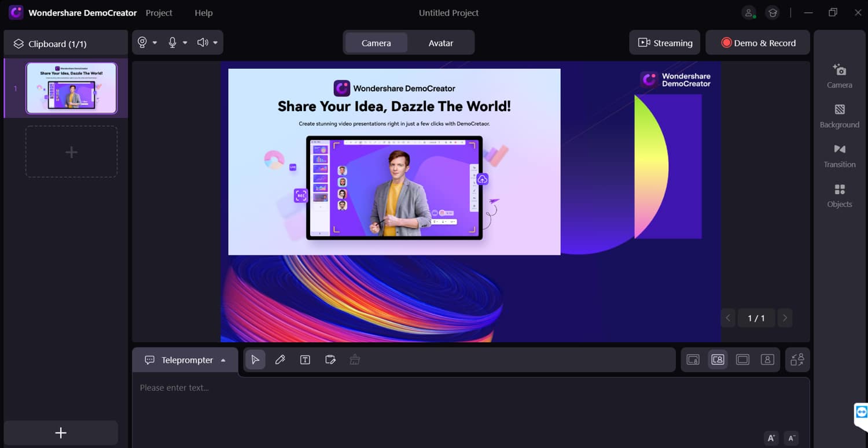This screenshot has height=448, width=868.
Task: Click the webcam icon
Action: click(x=142, y=42)
